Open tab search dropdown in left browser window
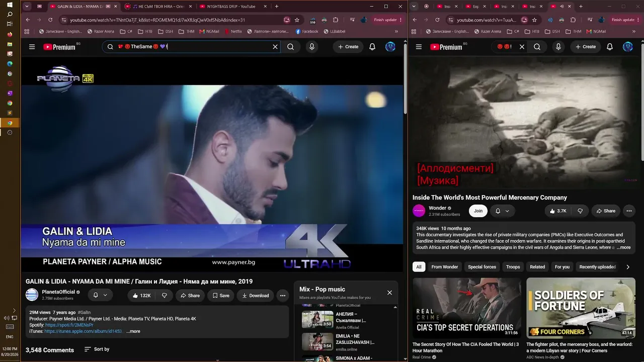 click(28, 7)
